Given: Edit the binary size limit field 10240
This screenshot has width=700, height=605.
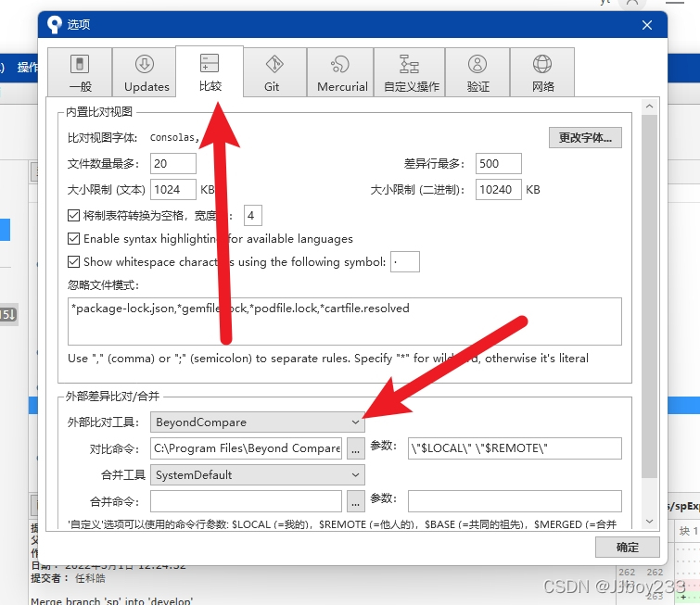Looking at the screenshot, I should [x=498, y=190].
